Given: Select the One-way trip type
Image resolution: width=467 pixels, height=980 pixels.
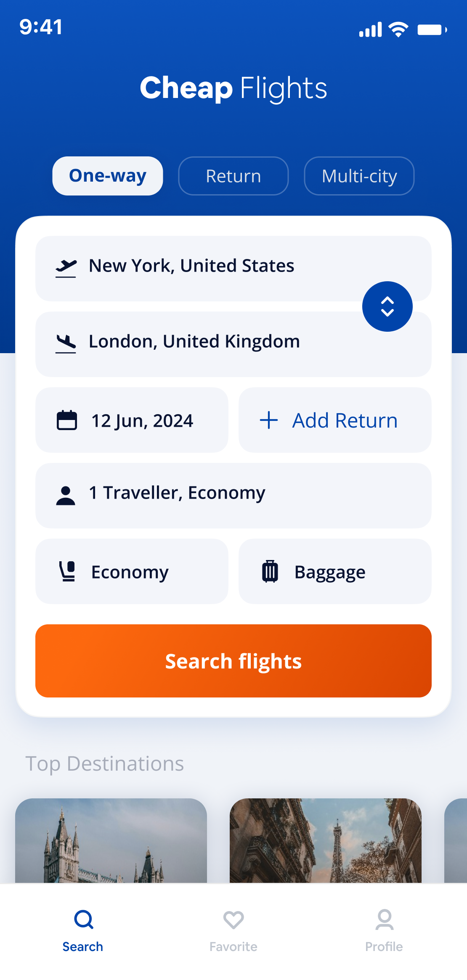Looking at the screenshot, I should [x=108, y=176].
